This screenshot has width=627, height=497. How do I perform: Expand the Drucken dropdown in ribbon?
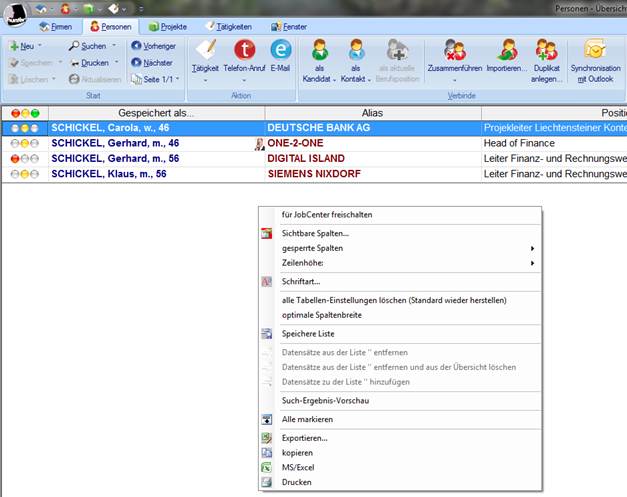tap(113, 63)
